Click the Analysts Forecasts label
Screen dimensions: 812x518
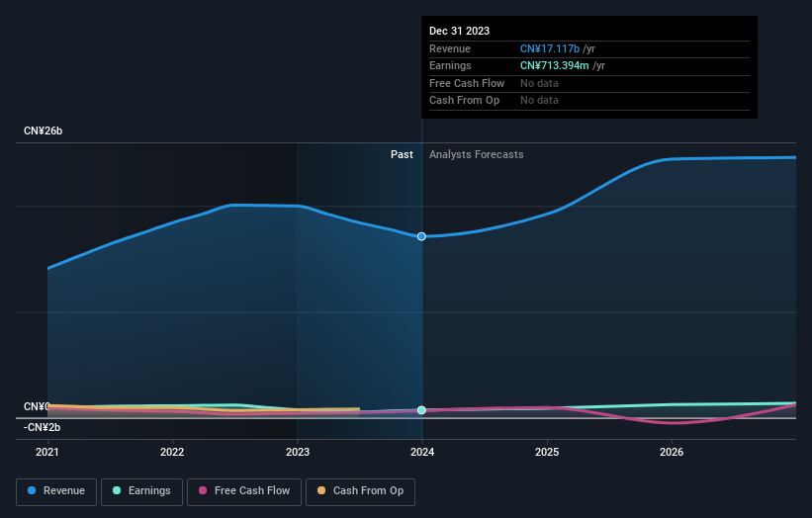[x=477, y=155]
